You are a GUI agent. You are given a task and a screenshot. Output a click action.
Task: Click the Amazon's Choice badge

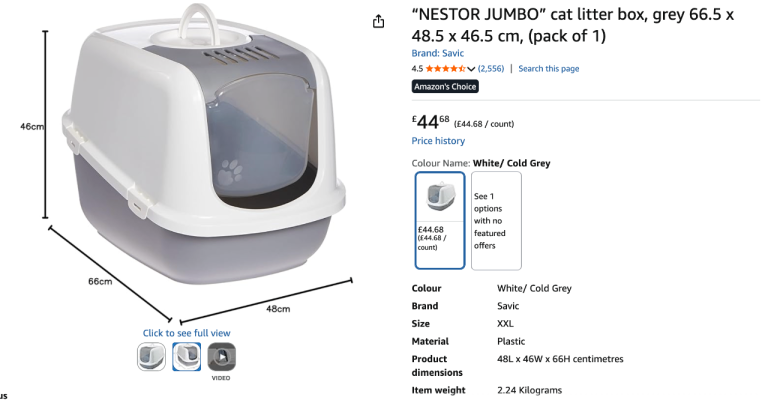pyautogui.click(x=445, y=87)
